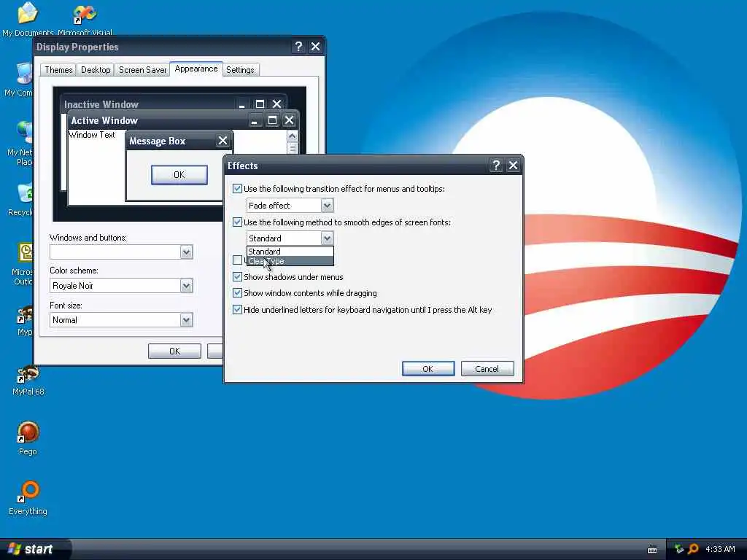Open the MyPal 68 desktop shortcut
Viewport: 747px width, 560px height.
click(x=28, y=381)
